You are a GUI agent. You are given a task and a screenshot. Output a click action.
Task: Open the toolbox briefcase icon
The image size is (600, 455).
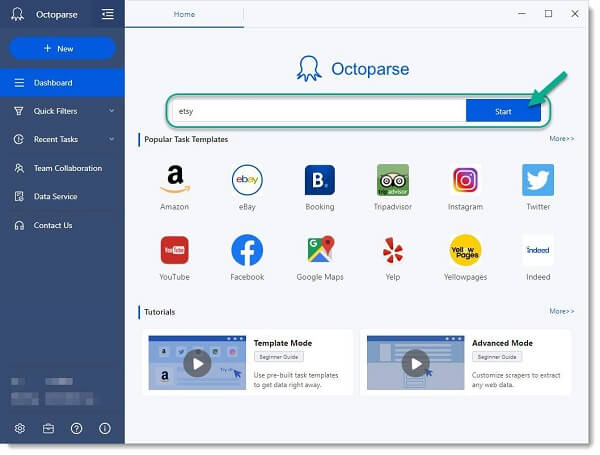48,428
